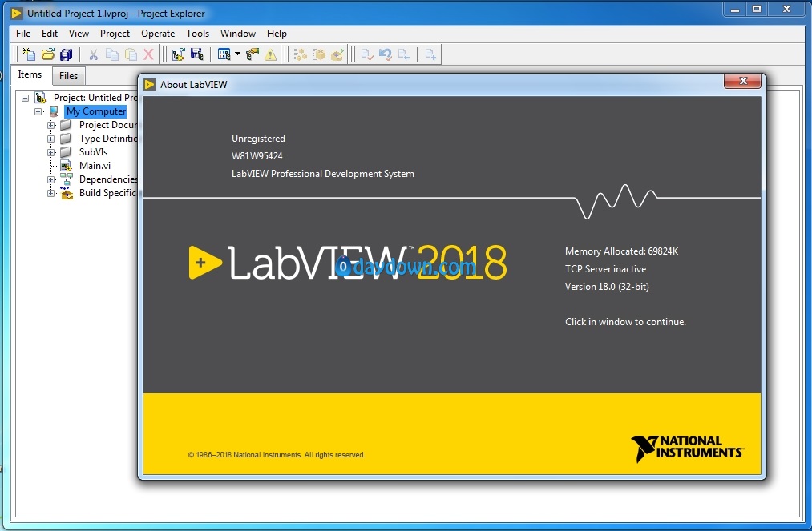Screen dimensions: 812x531
Task: Click the Undo Check Out arrow icon
Action: [x=386, y=54]
